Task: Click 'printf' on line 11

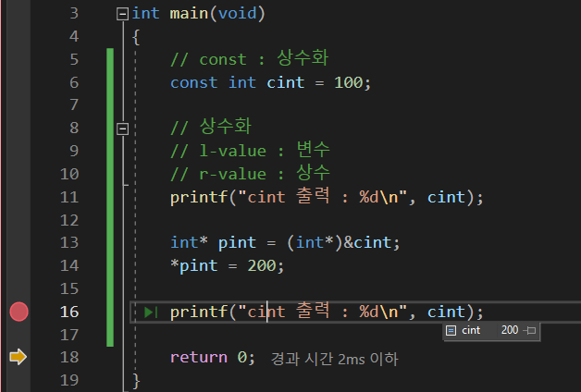Action: (199, 197)
